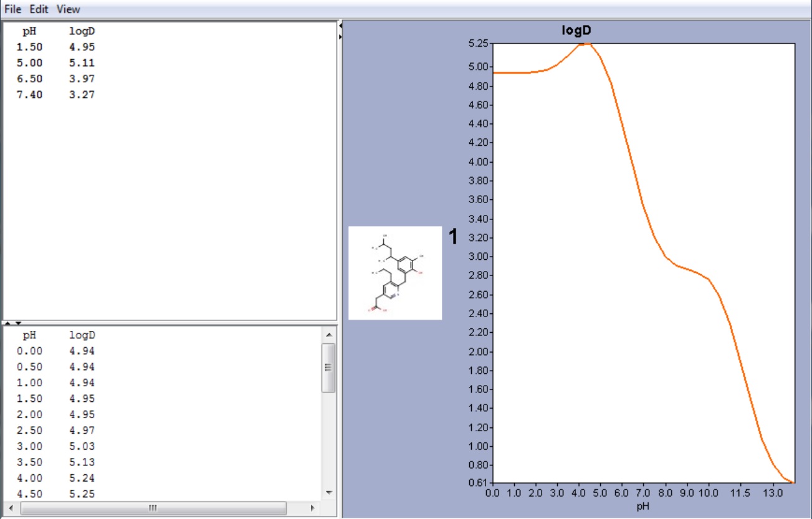The image size is (812, 519).
Task: Click the down arrow on horizontal splitter
Action: pos(18,323)
